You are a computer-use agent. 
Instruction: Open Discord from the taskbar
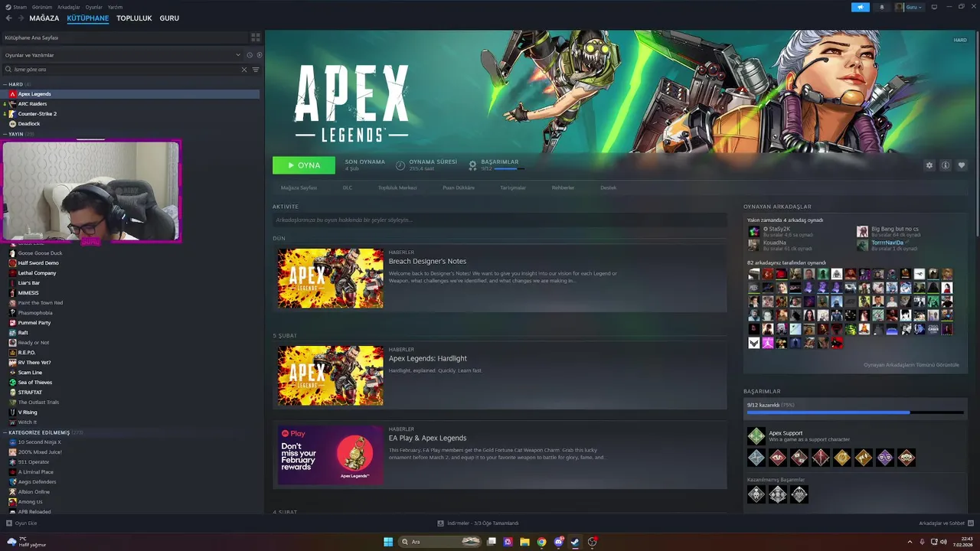(558, 542)
